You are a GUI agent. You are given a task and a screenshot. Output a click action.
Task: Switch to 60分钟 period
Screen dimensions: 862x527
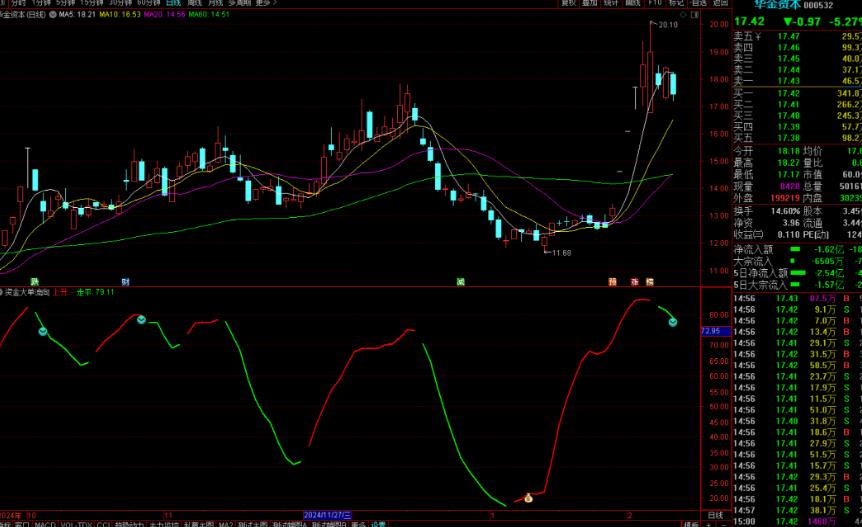click(148, 3)
